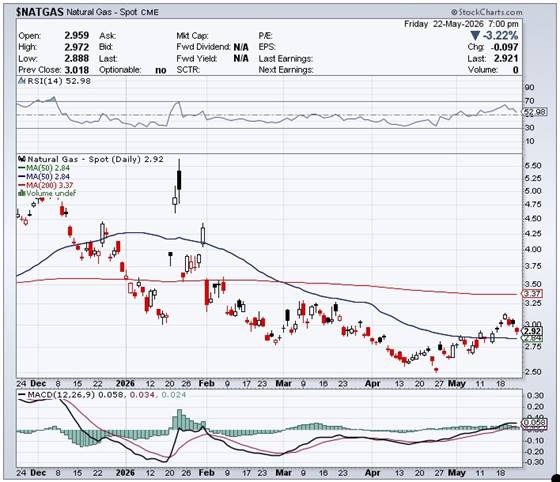The height and width of the screenshot is (482, 560).
Task: Click the 'EPS:' label
Action: point(267,47)
